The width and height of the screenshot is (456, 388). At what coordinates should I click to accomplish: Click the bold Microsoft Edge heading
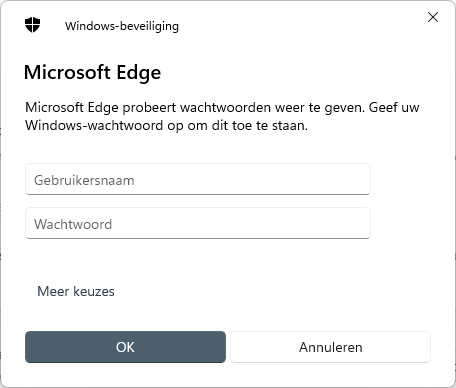(92, 72)
